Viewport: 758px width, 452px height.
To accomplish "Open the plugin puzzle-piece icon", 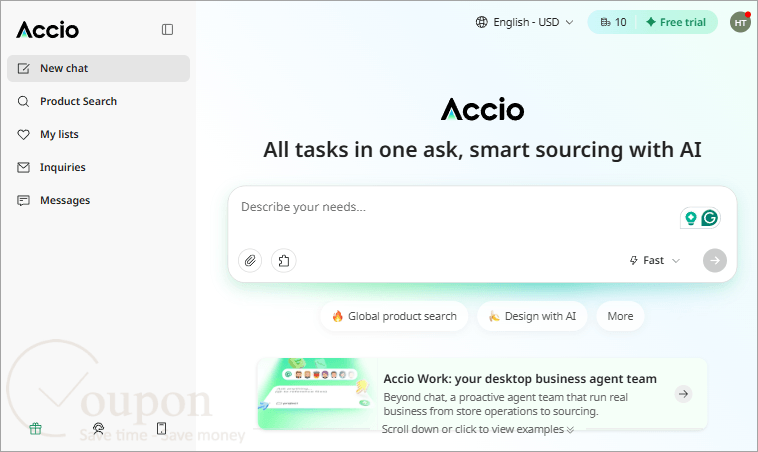I will pos(284,261).
